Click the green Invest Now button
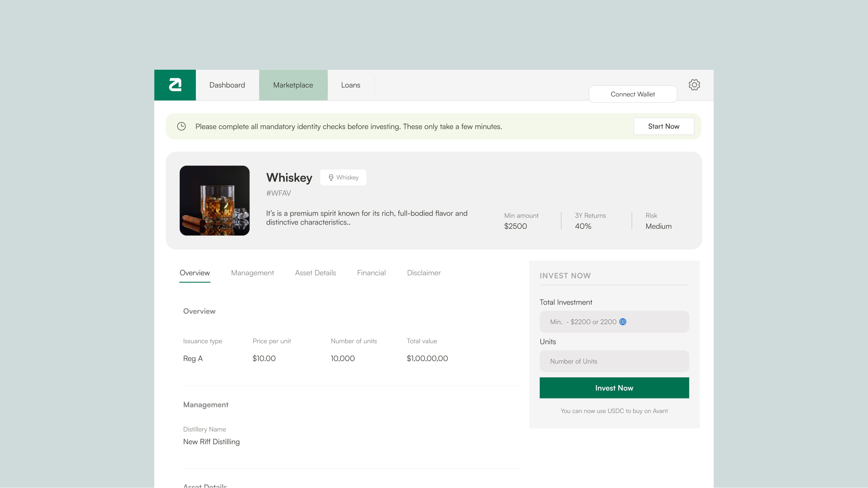Image resolution: width=868 pixels, height=488 pixels. [614, 388]
